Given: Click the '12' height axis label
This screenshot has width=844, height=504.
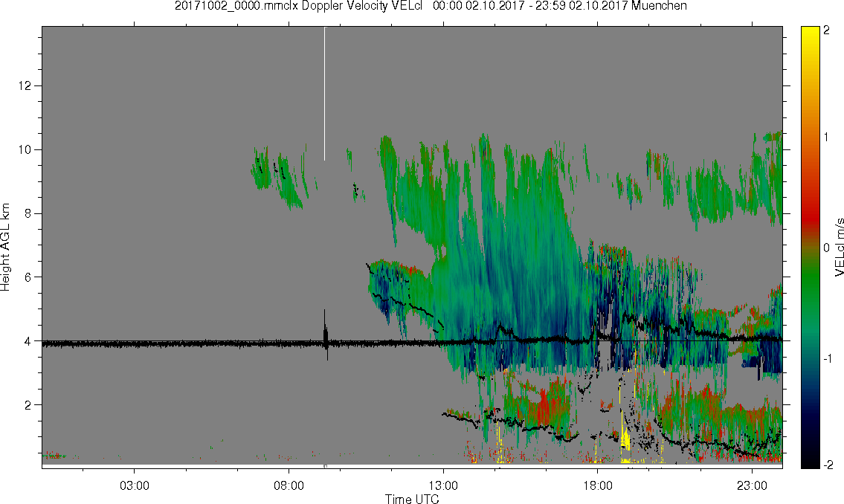Looking at the screenshot, I should (25, 86).
